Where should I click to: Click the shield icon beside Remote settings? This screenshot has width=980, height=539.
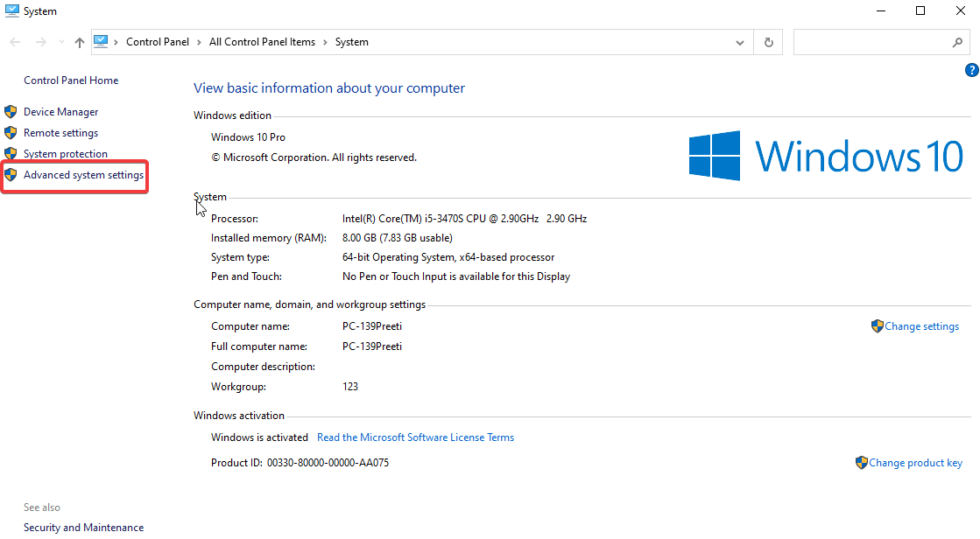coord(11,132)
